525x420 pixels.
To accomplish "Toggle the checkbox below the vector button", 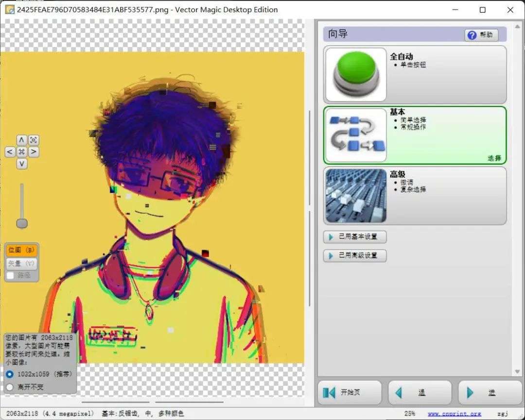I will [x=10, y=276].
